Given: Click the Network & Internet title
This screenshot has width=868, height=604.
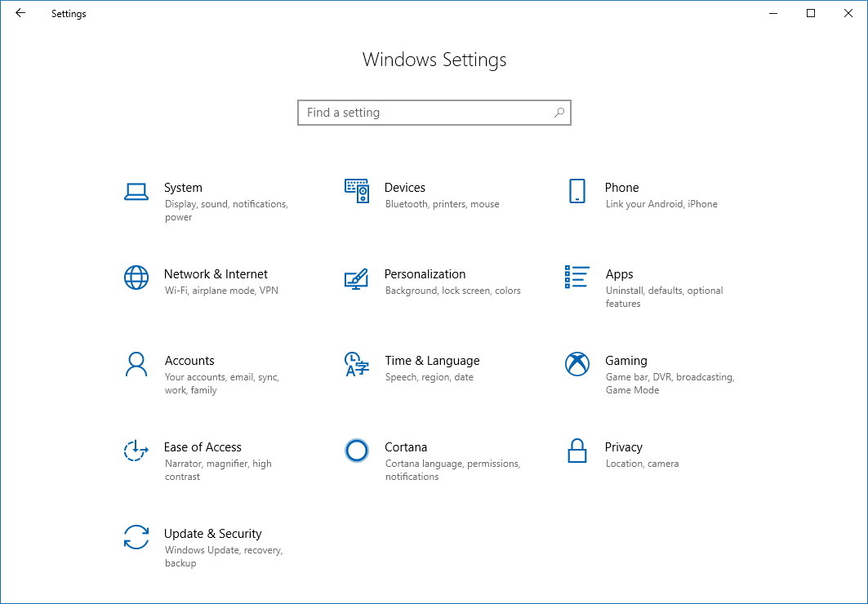Looking at the screenshot, I should point(216,274).
